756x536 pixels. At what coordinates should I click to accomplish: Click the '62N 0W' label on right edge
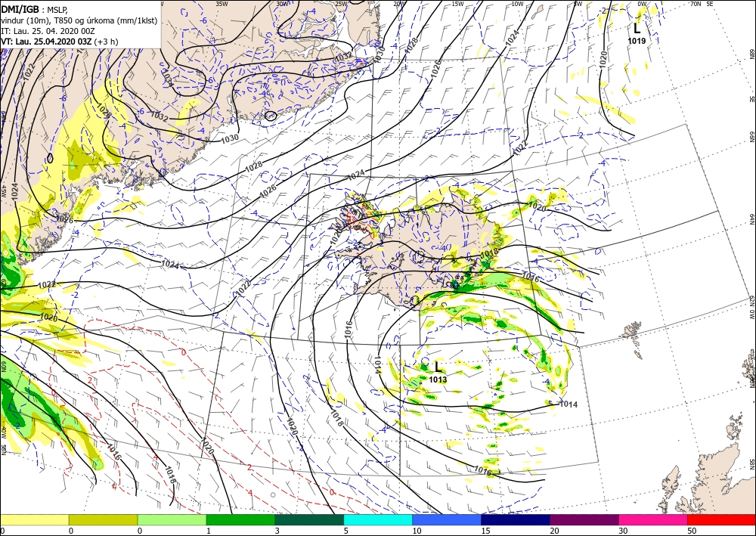coord(751,308)
